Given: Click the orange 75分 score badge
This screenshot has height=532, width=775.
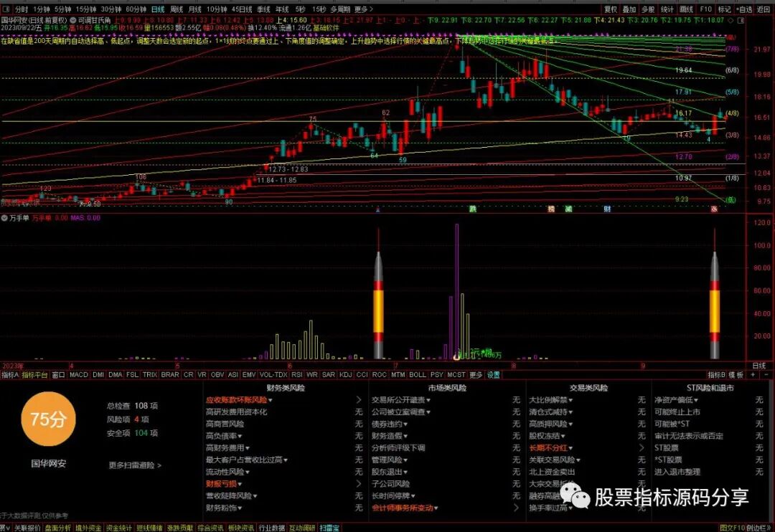Looking at the screenshot, I should tap(48, 419).
